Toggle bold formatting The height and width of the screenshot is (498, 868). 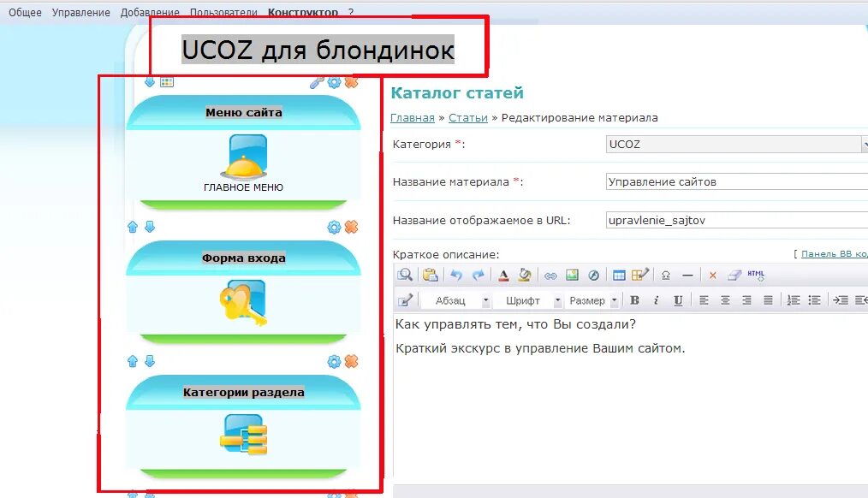(x=634, y=299)
